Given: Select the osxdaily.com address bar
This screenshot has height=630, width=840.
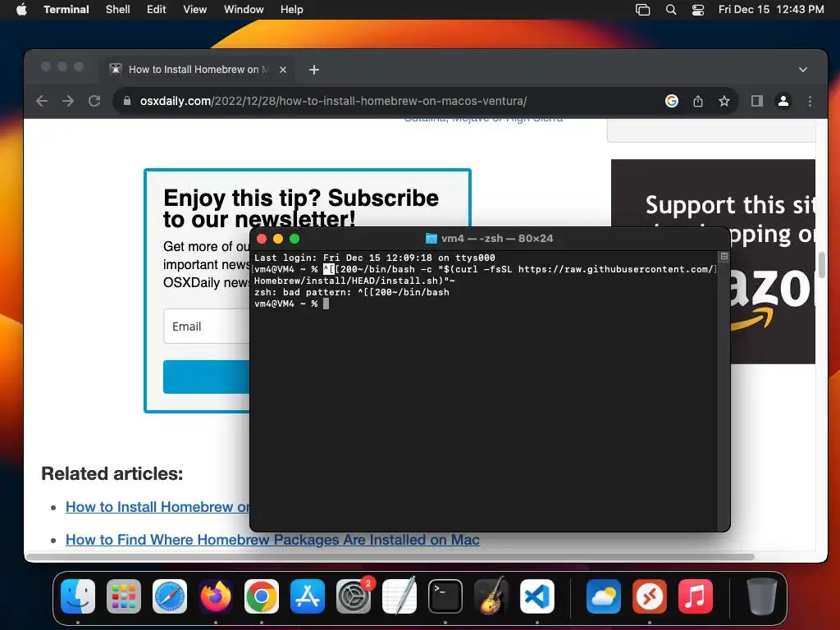Looking at the screenshot, I should tap(333, 101).
